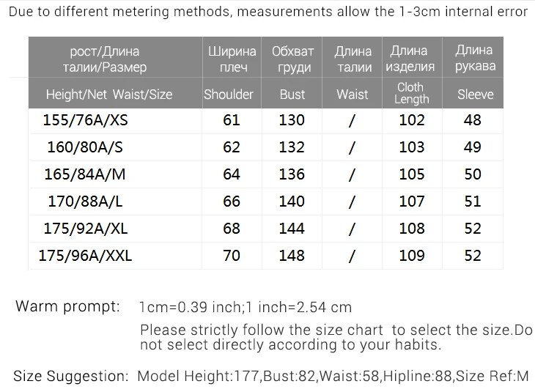Image resolution: width=535 pixels, height=392 pixels.
Task: Click the shoulder value 70
Action: (232, 256)
